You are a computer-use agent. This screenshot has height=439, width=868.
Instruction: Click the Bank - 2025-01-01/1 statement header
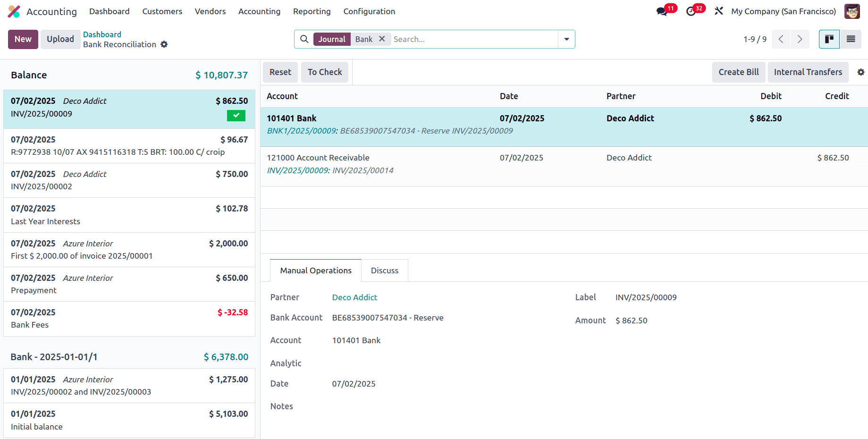(x=54, y=357)
